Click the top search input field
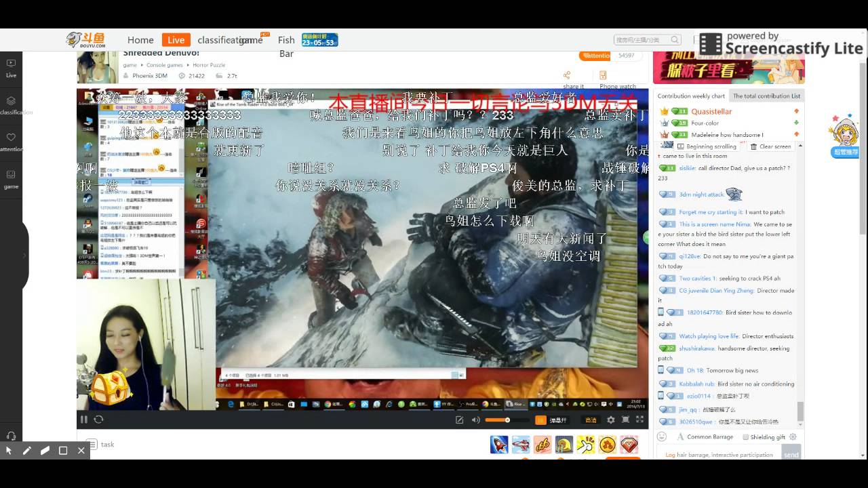Image resolution: width=868 pixels, height=488 pixels. [642, 40]
